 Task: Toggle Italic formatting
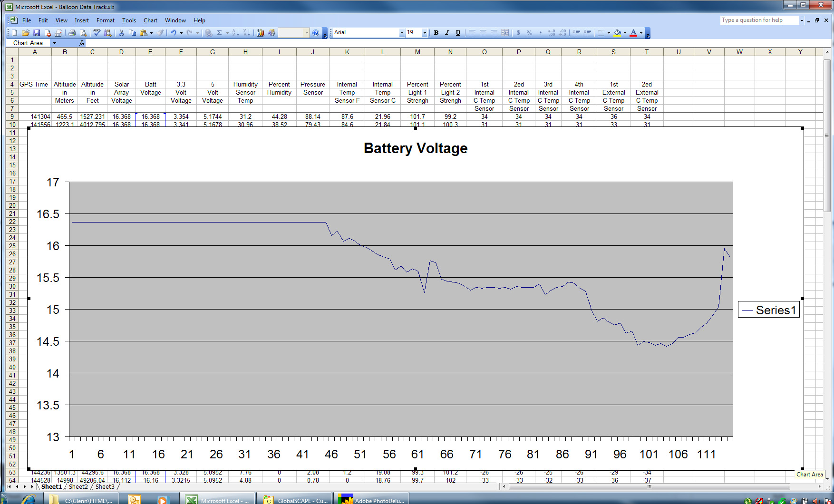coord(447,33)
